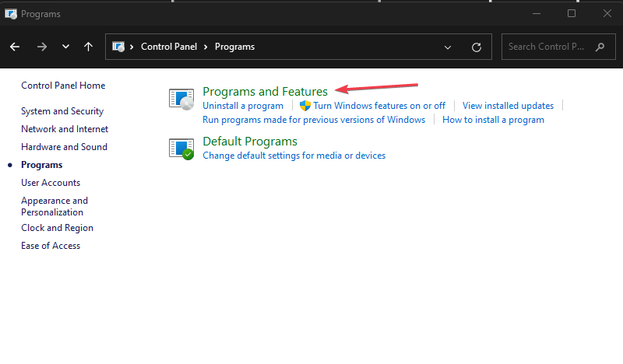623x364 pixels.
Task: Open Change default settings for media or devices
Action: (294, 156)
